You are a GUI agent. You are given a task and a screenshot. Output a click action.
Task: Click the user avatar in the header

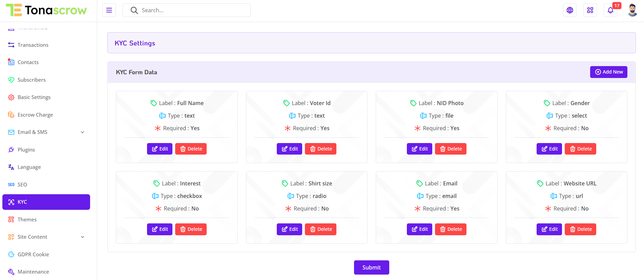click(x=632, y=10)
